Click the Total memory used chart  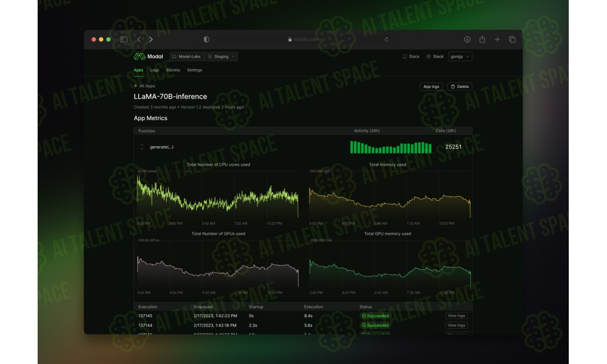(x=390, y=195)
